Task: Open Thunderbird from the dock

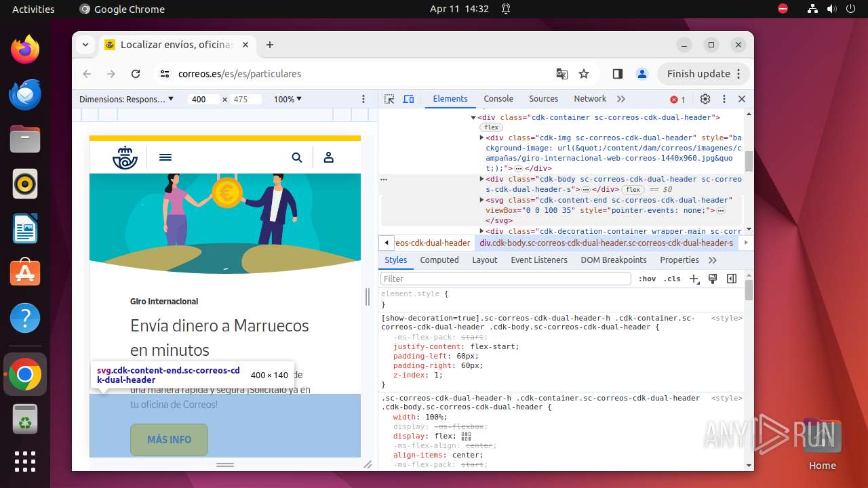Action: [25, 94]
